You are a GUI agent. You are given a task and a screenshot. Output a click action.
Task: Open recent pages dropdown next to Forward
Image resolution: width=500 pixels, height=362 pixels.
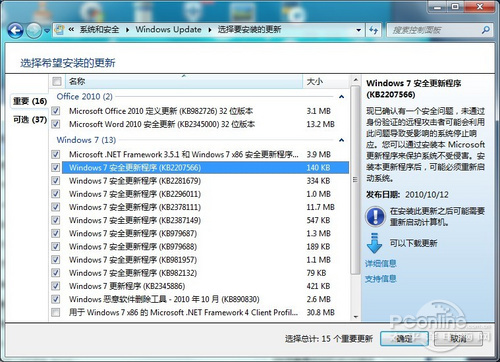(47, 31)
